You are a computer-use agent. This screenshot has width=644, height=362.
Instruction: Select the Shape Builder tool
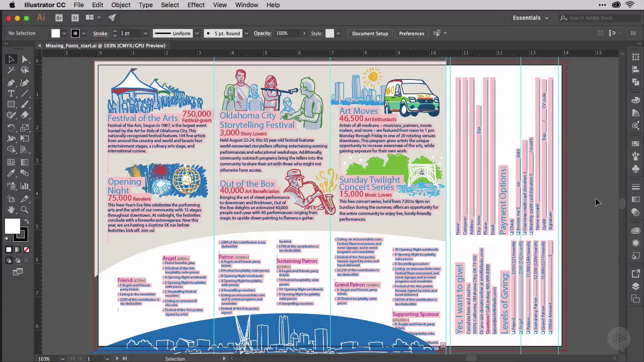pyautogui.click(x=11, y=149)
